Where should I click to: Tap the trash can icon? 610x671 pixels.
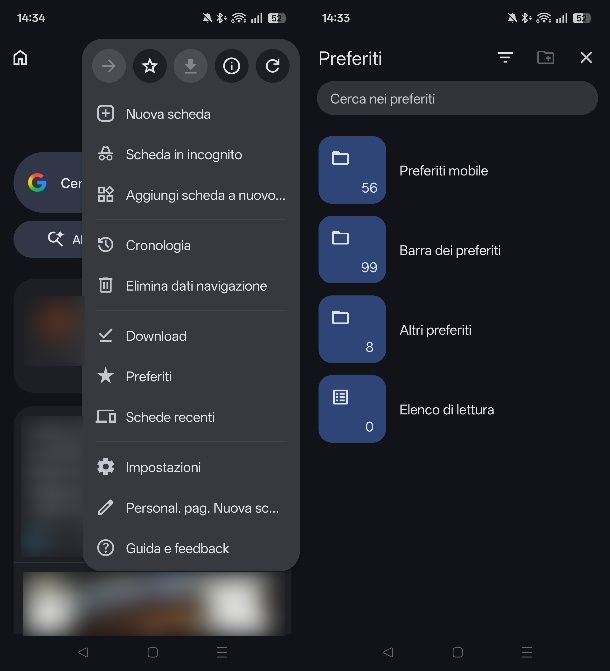[105, 285]
